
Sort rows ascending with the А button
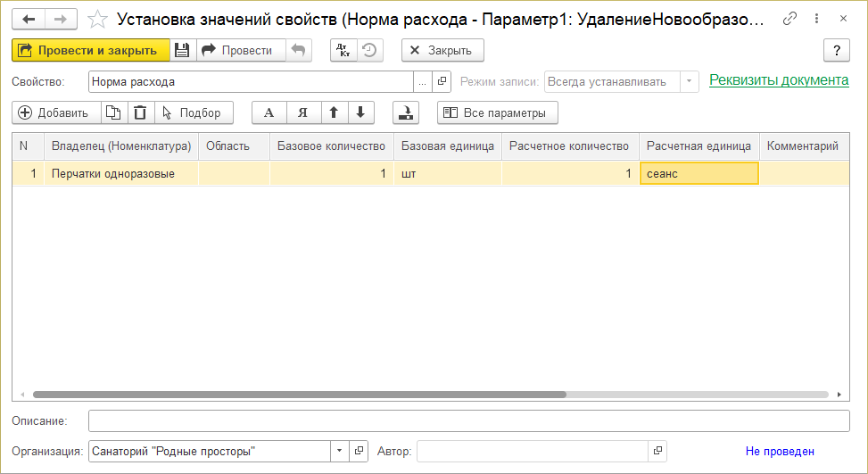[269, 112]
